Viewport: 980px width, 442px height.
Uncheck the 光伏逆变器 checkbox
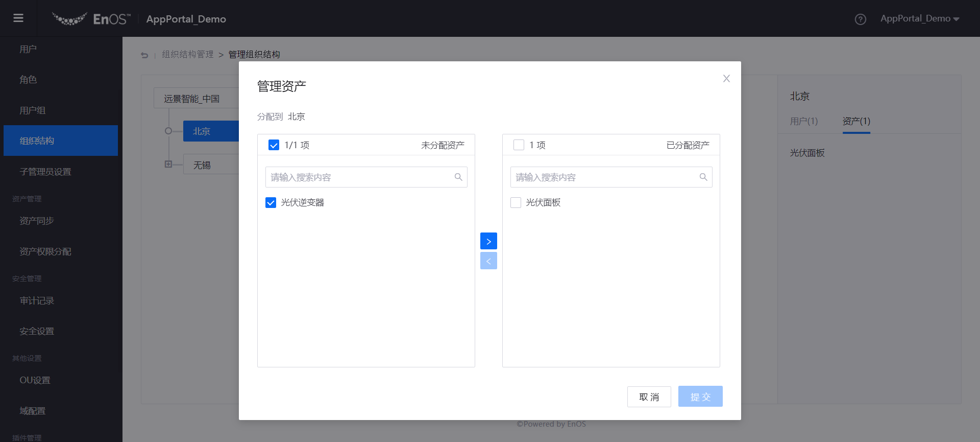(x=271, y=203)
